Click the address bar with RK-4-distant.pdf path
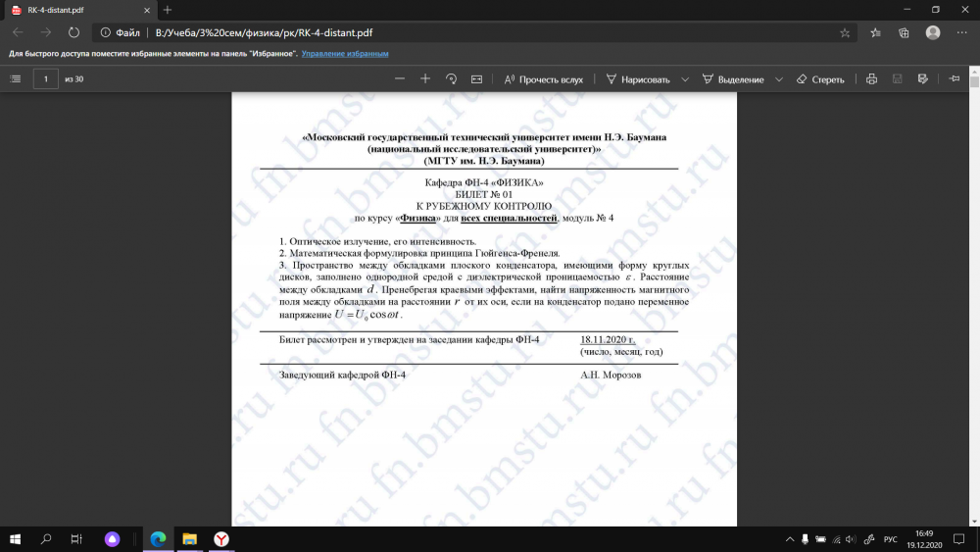Screen dimensions: 980x552 pyautogui.click(x=475, y=32)
